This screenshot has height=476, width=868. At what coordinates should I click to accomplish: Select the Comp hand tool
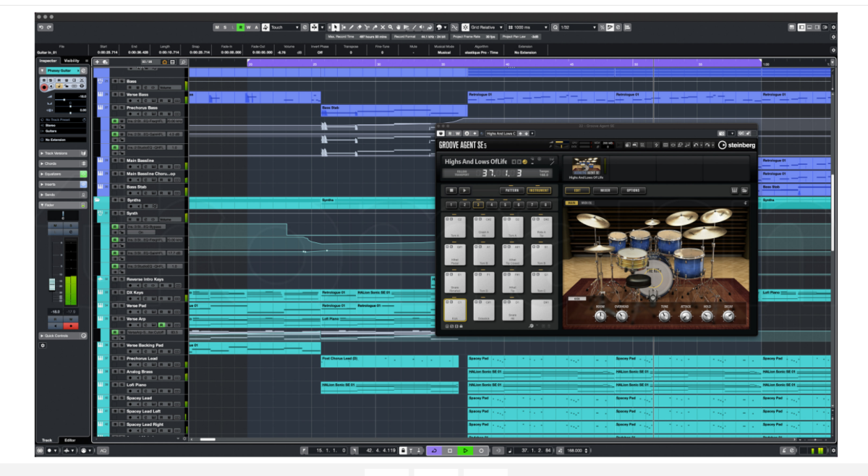click(399, 27)
